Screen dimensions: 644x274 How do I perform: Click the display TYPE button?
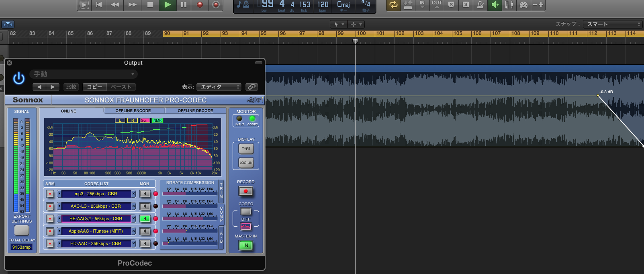[x=246, y=149]
